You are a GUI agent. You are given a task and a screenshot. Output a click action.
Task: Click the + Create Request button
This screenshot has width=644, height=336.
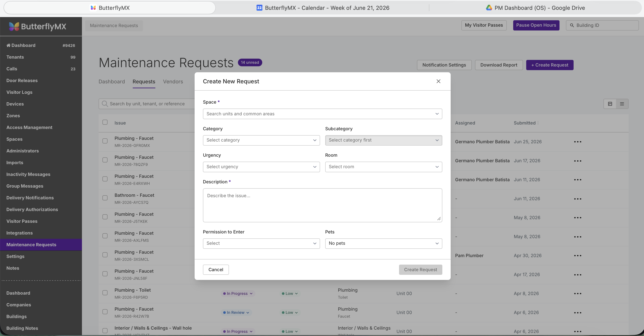(x=549, y=65)
